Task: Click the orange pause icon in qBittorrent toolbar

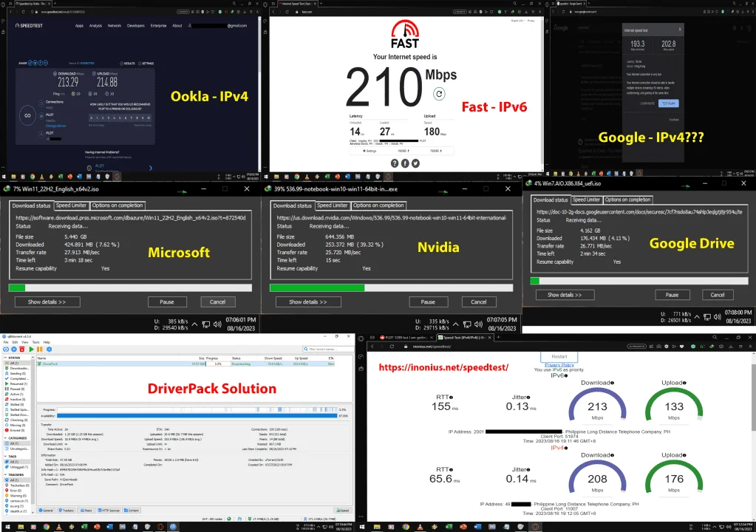Action: point(40,349)
